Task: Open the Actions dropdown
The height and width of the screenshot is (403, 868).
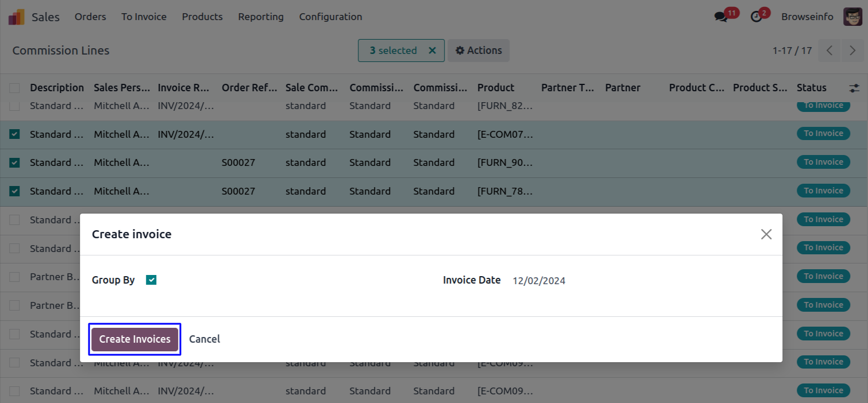Action: coord(479,51)
